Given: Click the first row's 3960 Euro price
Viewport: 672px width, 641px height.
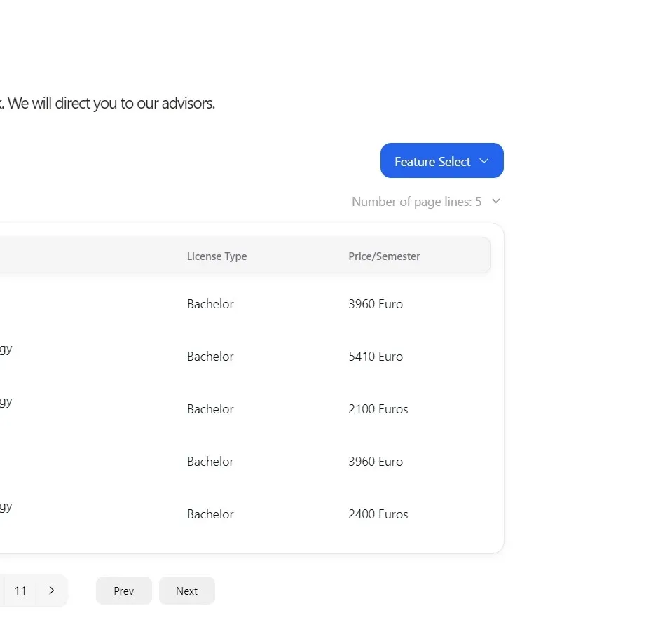Looking at the screenshot, I should click(376, 304).
